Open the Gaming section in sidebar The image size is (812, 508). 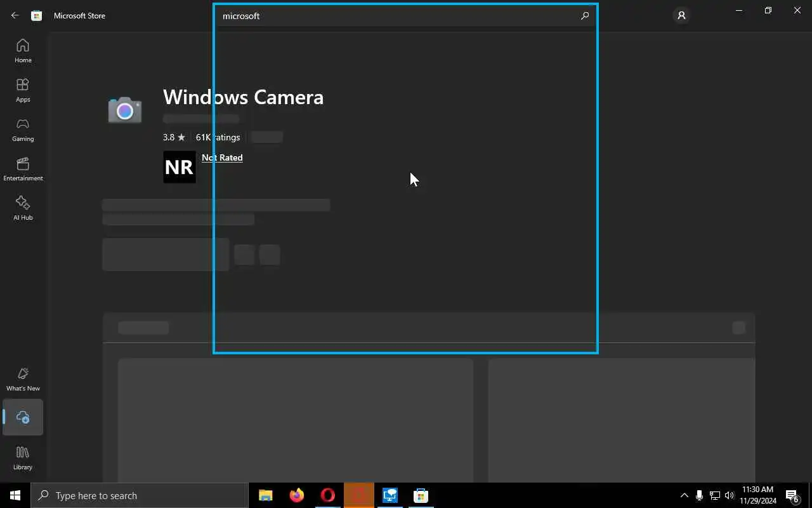coord(23,130)
